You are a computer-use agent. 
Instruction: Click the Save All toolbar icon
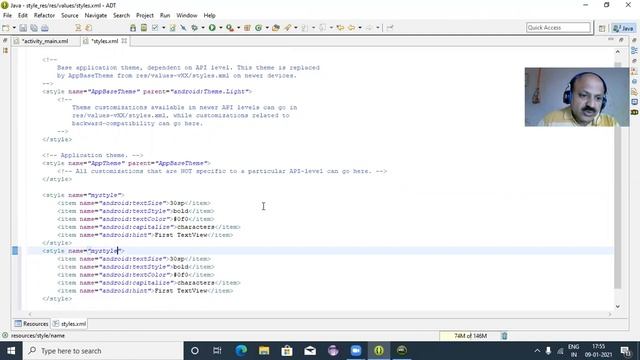coord(34,28)
